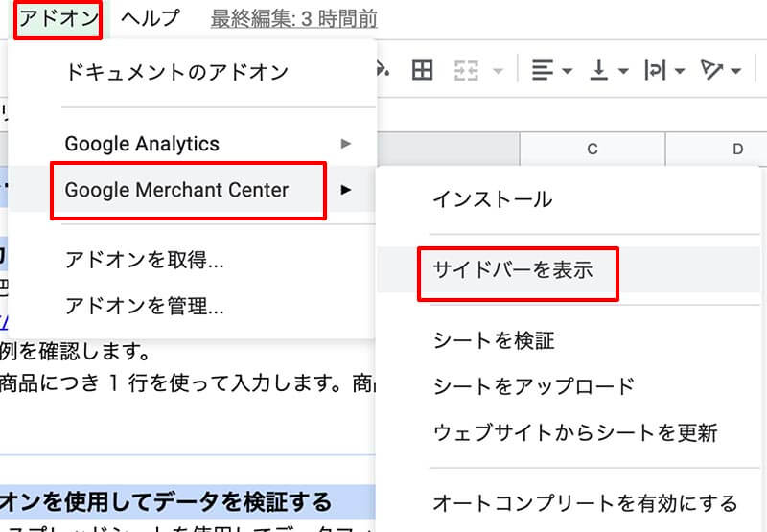Select ドキュメントのアドオン menu entry
Screen dimensions: 767x532
point(176,72)
